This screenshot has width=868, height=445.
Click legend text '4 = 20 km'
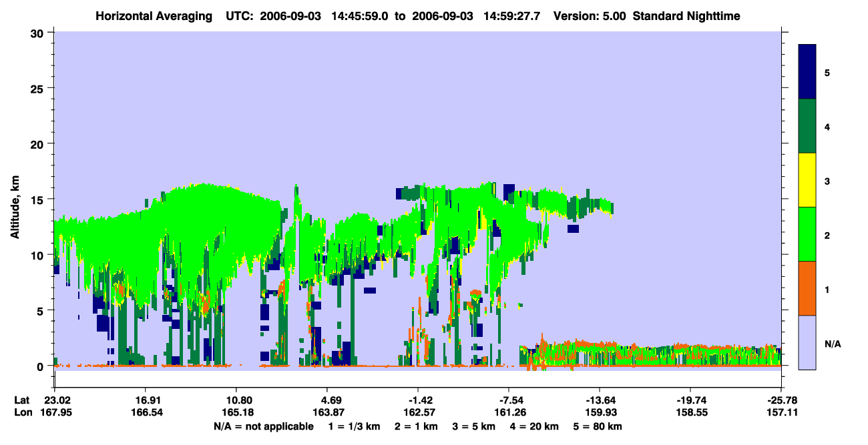533,426
